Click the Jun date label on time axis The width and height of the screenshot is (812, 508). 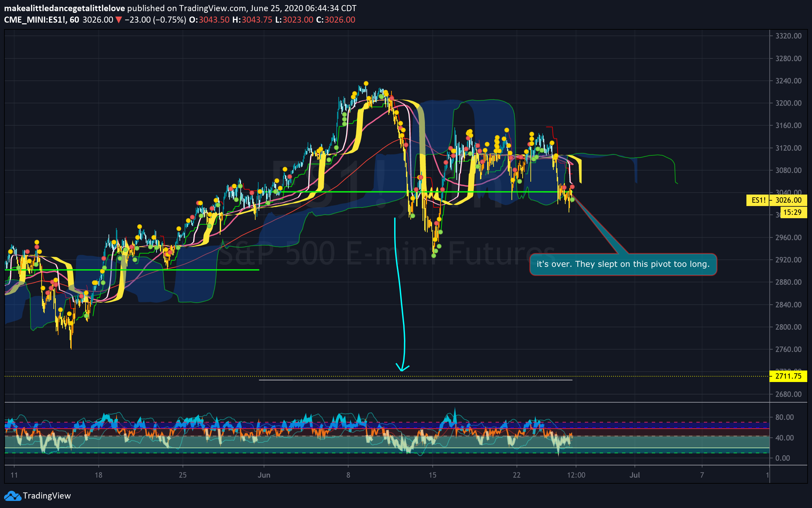click(264, 475)
